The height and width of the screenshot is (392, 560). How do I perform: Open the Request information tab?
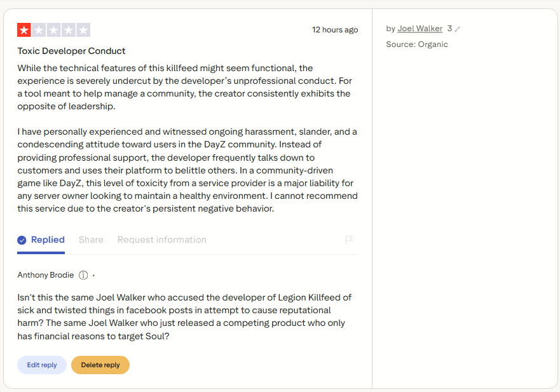(162, 240)
